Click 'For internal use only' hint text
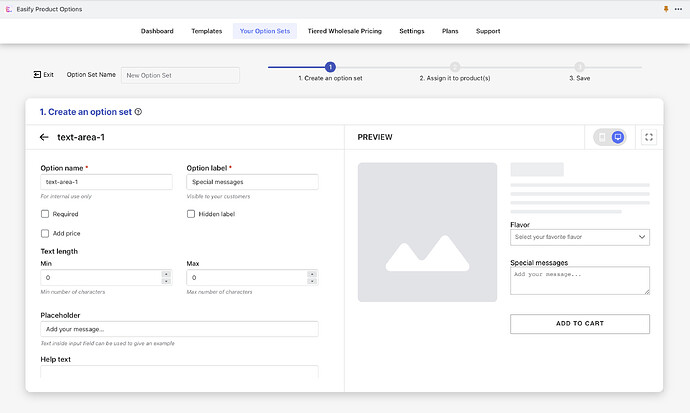 click(66, 197)
